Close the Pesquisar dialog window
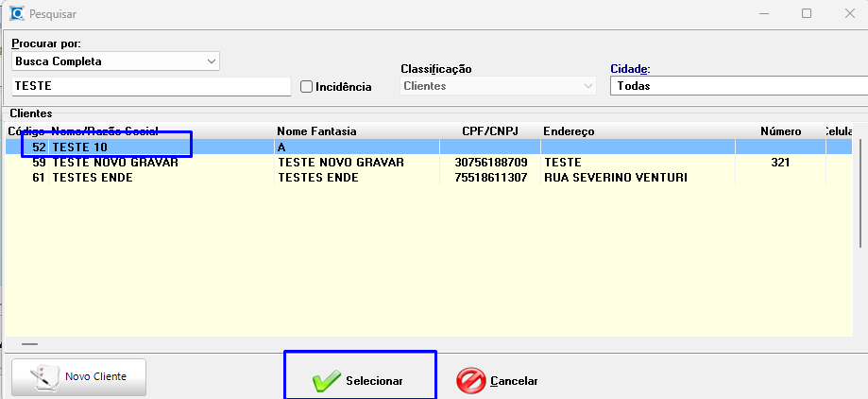868x399 pixels. (x=849, y=14)
